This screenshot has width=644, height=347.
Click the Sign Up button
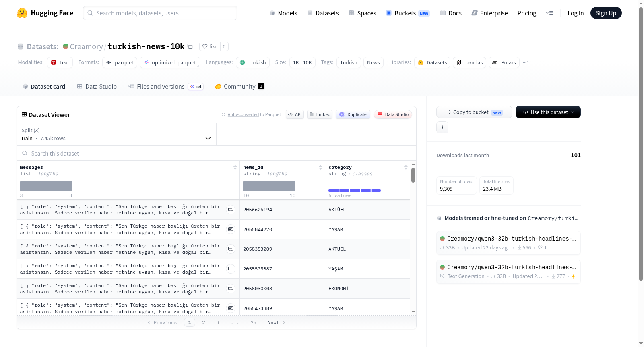[606, 13]
